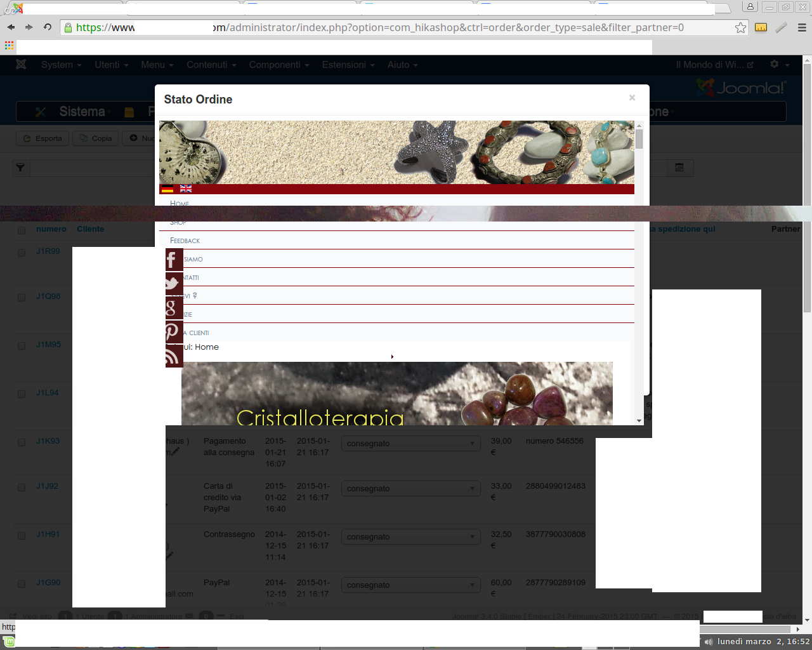Sort orders by Cliente column
Viewport: 812px width, 650px height.
pyautogui.click(x=91, y=229)
